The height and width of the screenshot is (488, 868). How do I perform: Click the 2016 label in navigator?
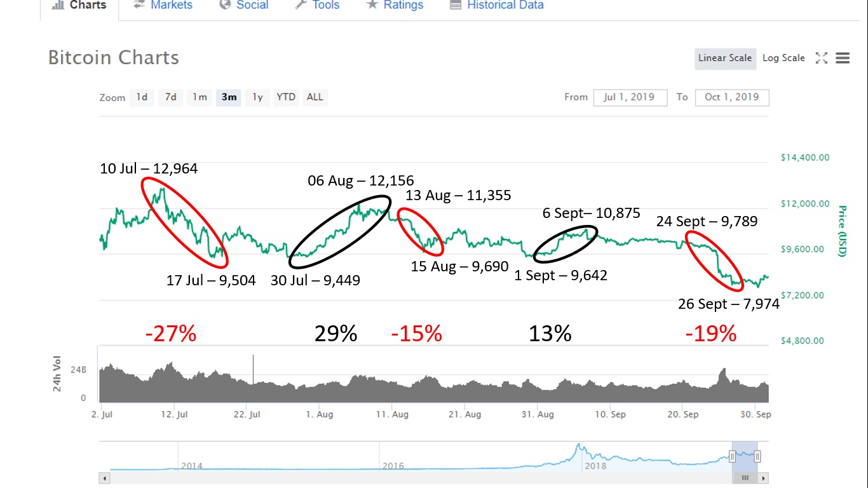[393, 466]
